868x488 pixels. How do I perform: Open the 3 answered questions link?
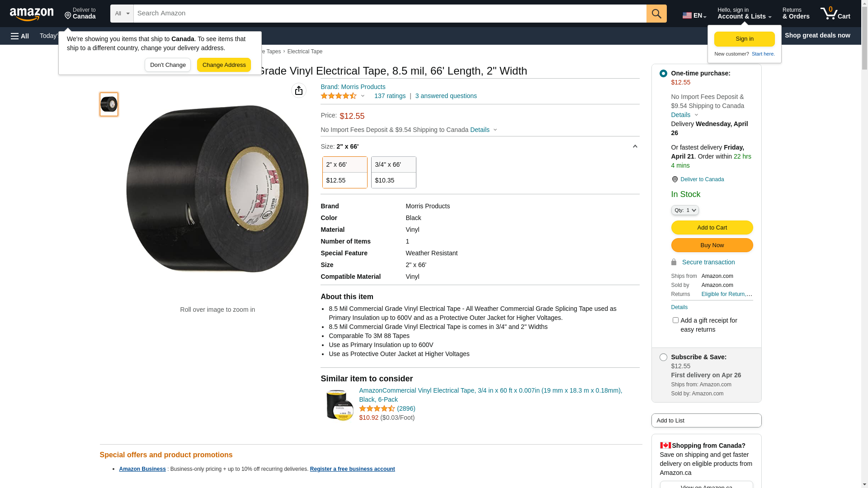(x=446, y=96)
